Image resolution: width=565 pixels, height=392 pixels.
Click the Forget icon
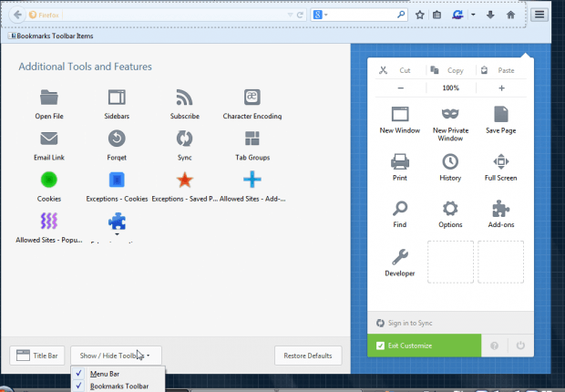pos(117,139)
